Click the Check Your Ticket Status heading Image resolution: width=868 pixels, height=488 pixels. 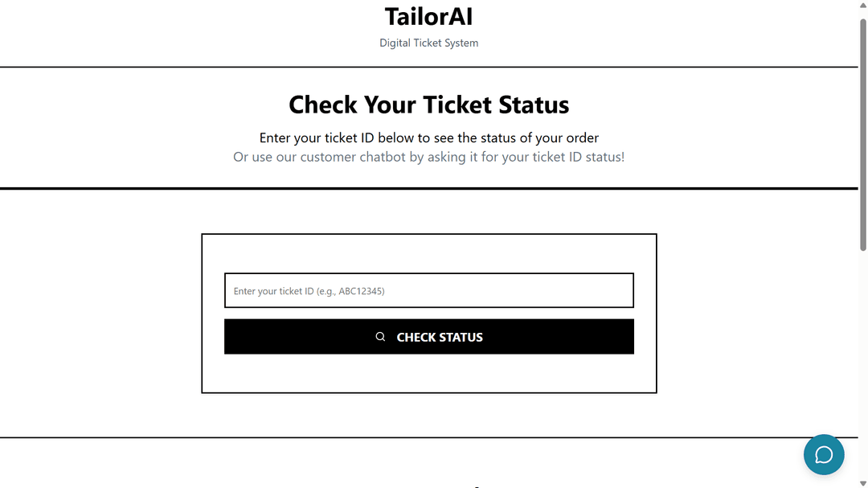point(428,105)
